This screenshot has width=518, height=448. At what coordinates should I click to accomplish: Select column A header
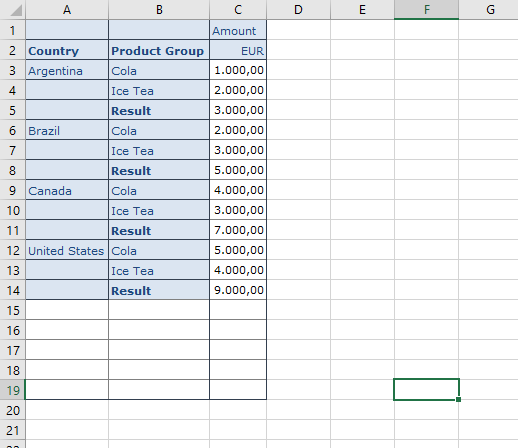tap(67, 10)
